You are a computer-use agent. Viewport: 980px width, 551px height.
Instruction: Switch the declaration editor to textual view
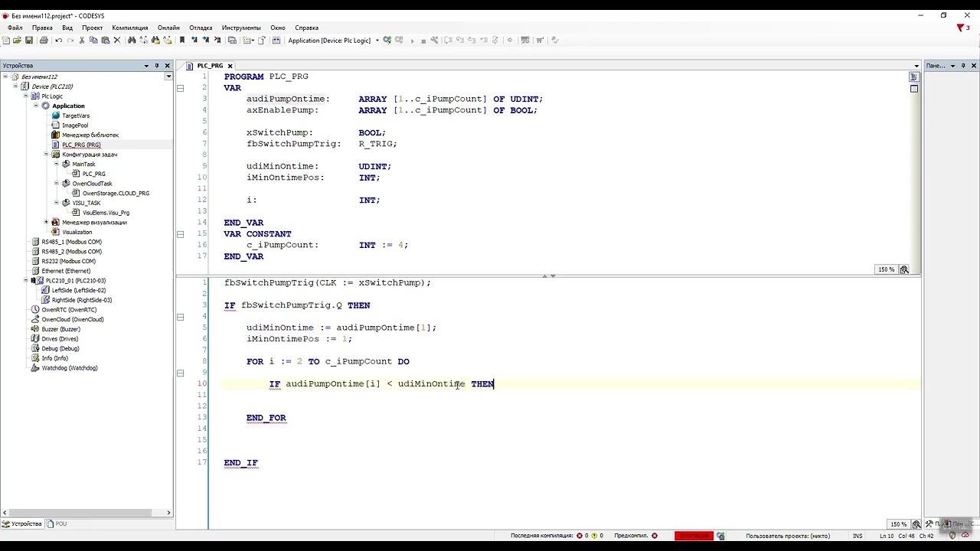pos(913,77)
